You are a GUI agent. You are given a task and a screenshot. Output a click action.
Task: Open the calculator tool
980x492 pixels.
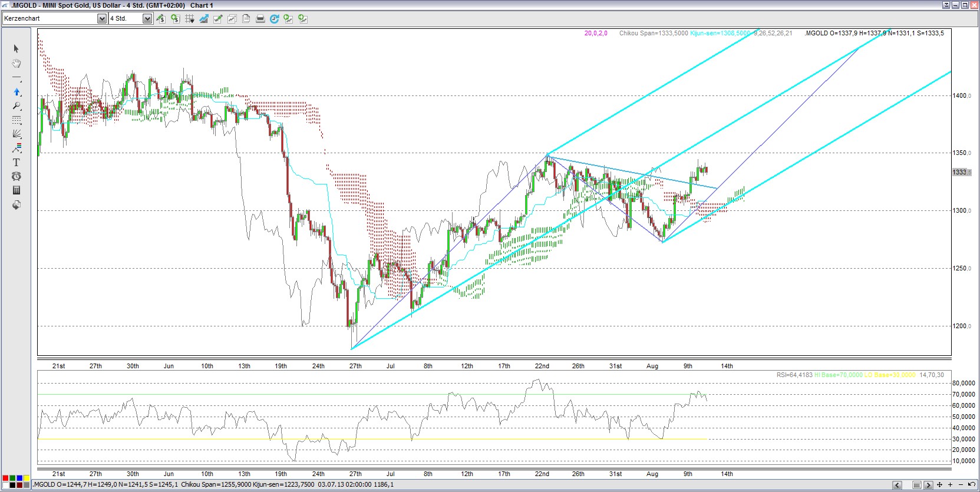coord(17,190)
